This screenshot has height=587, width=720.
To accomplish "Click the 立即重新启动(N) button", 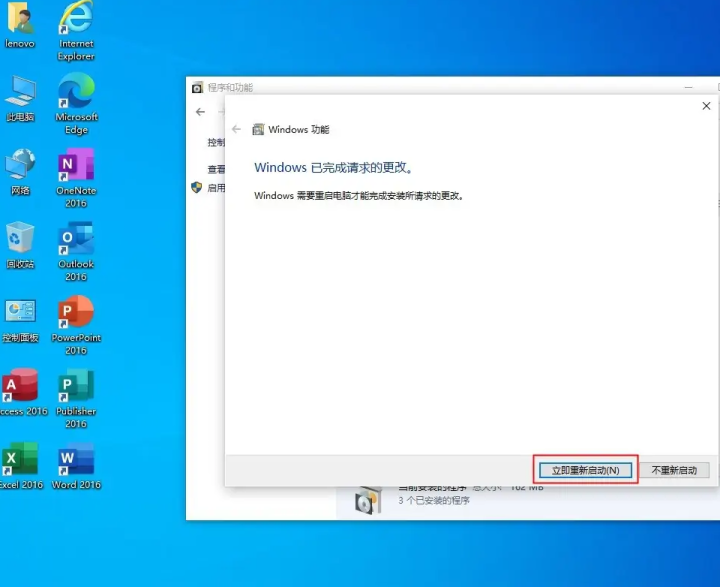I will point(585,470).
